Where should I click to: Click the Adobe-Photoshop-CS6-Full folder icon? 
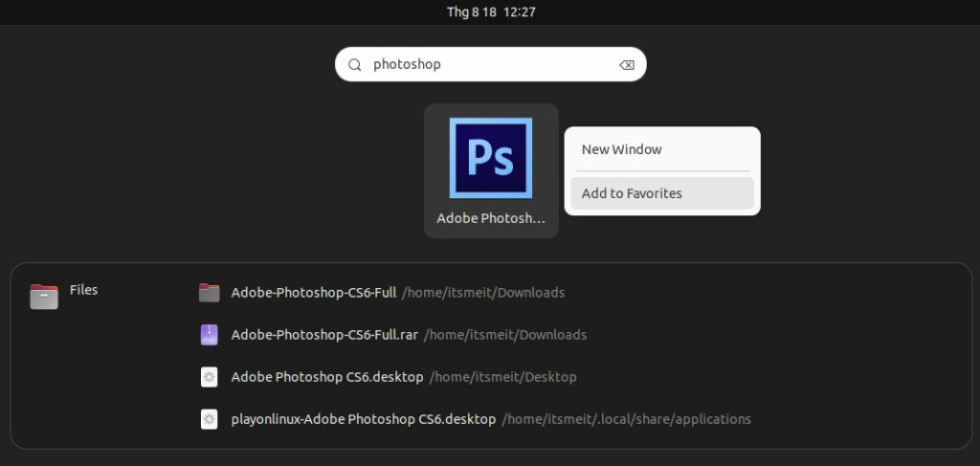(x=210, y=293)
